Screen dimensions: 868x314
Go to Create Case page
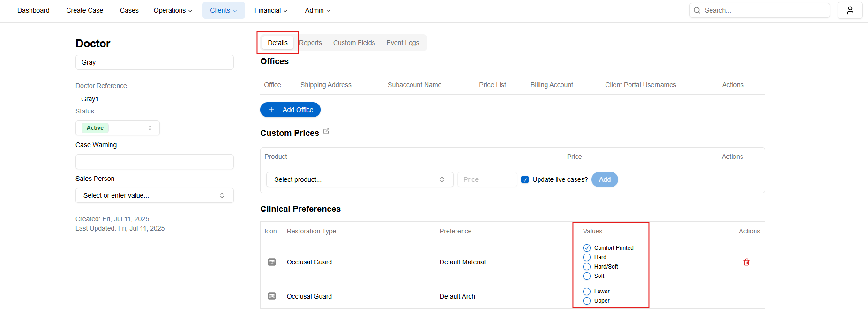point(84,10)
